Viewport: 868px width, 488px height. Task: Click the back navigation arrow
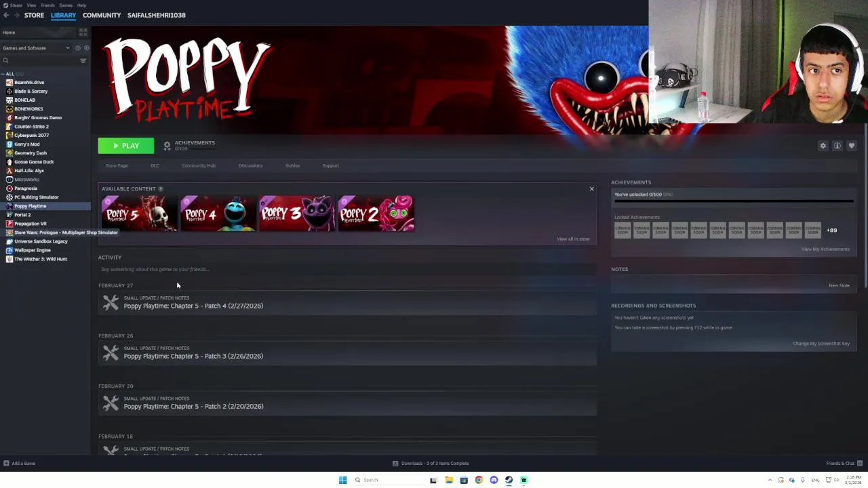(x=6, y=15)
